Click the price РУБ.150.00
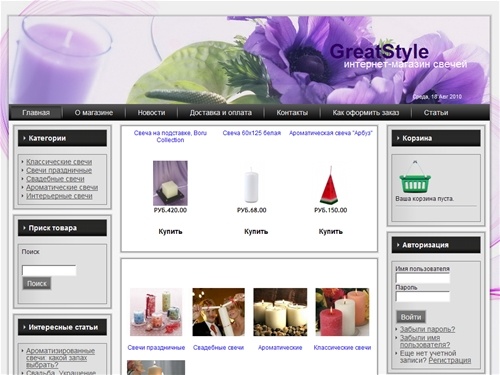 pos(331,210)
